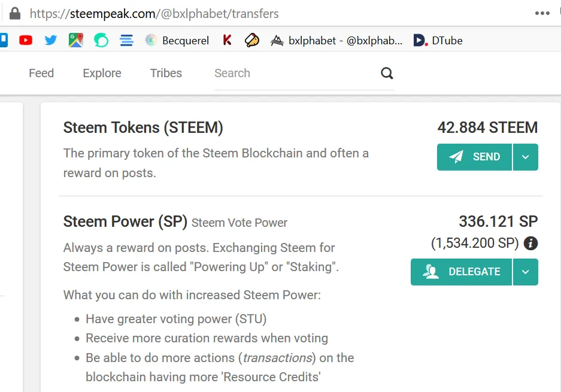561x392 pixels.
Task: Open the browser page actions ellipsis menu
Action: (542, 13)
